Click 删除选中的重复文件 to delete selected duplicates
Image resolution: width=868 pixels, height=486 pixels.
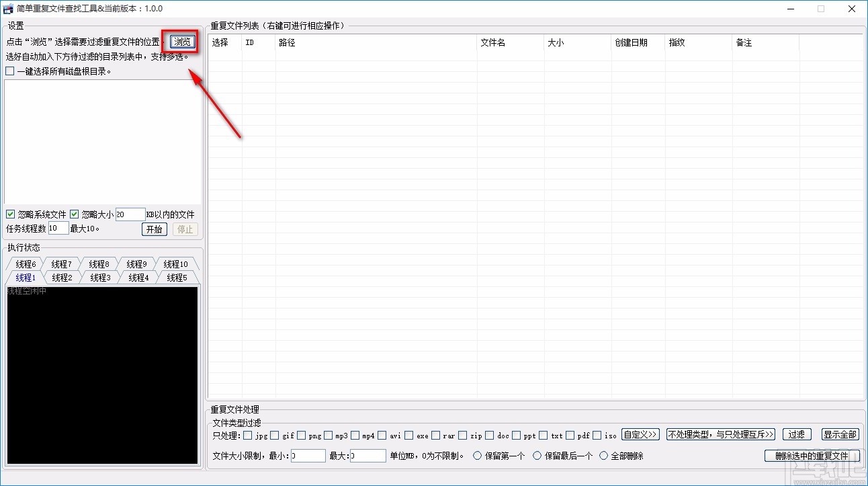tap(813, 455)
